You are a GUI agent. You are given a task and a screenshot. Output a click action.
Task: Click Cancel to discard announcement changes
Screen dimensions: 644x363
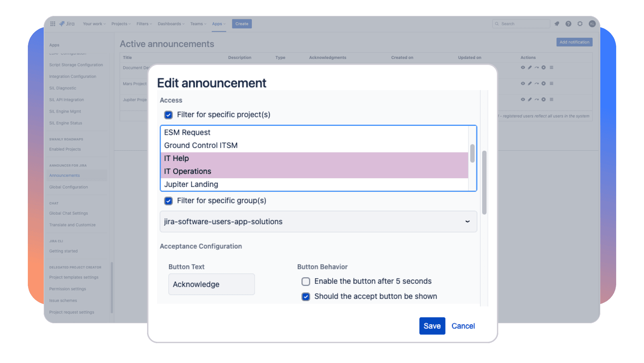[463, 326]
